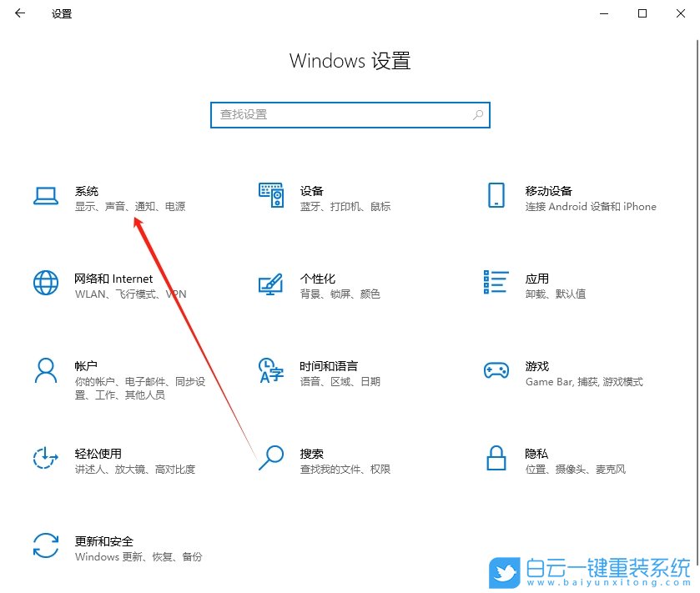Open 搜索 settings

tap(311, 453)
